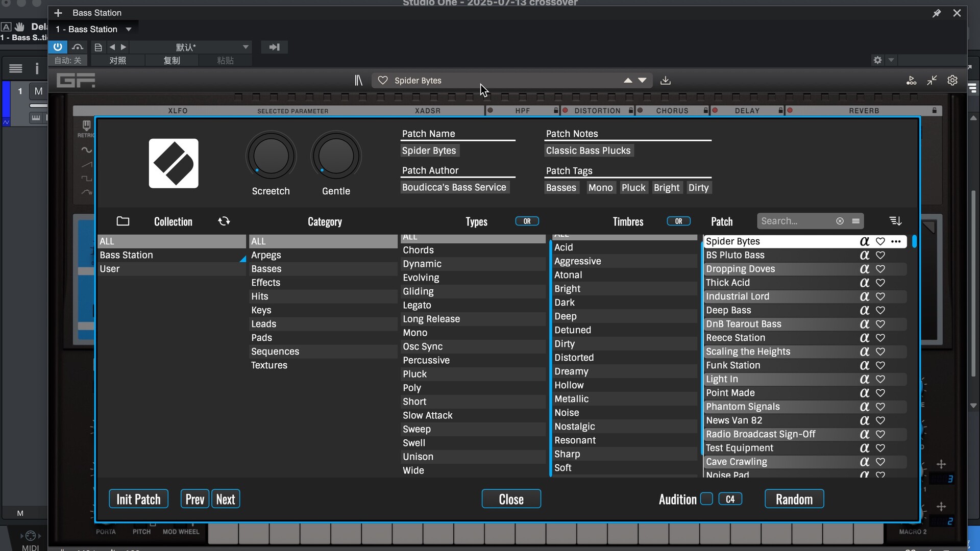
Task: Change the C4 audition note
Action: (x=730, y=499)
